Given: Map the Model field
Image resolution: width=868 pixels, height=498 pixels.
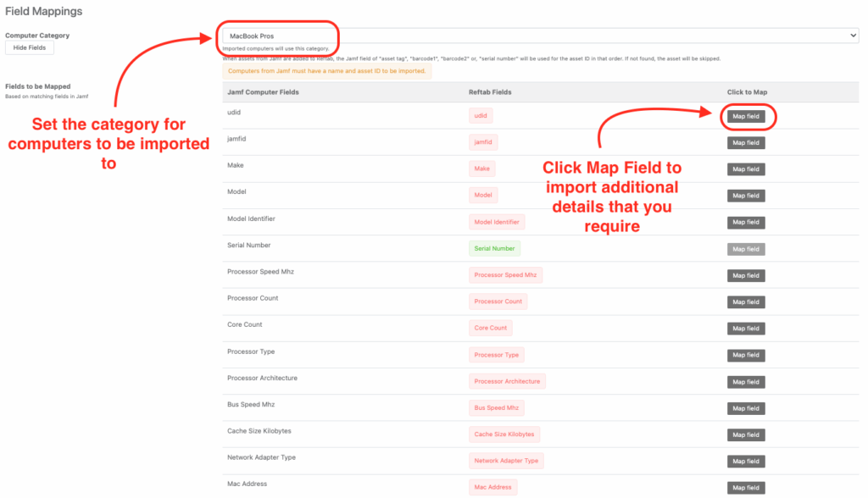Looking at the screenshot, I should (746, 196).
